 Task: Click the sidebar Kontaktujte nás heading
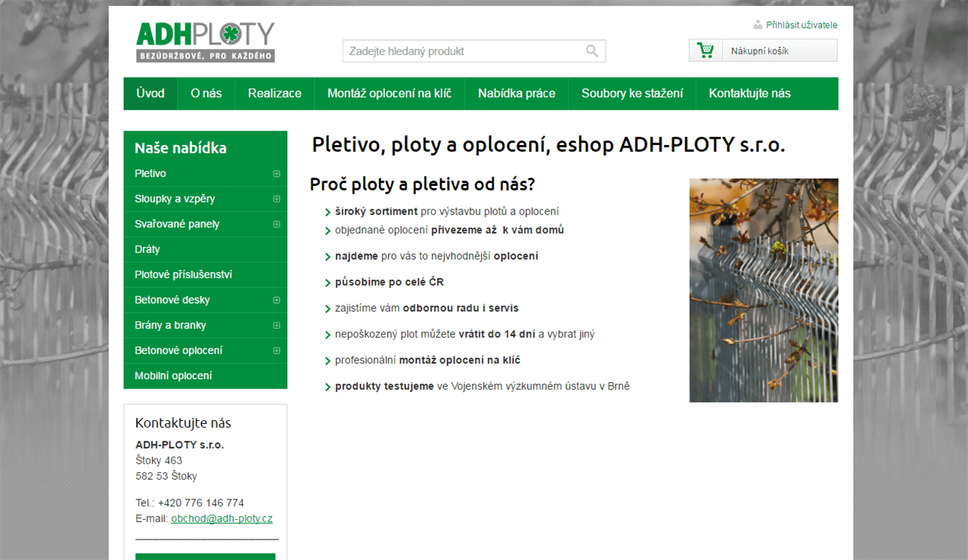(183, 423)
